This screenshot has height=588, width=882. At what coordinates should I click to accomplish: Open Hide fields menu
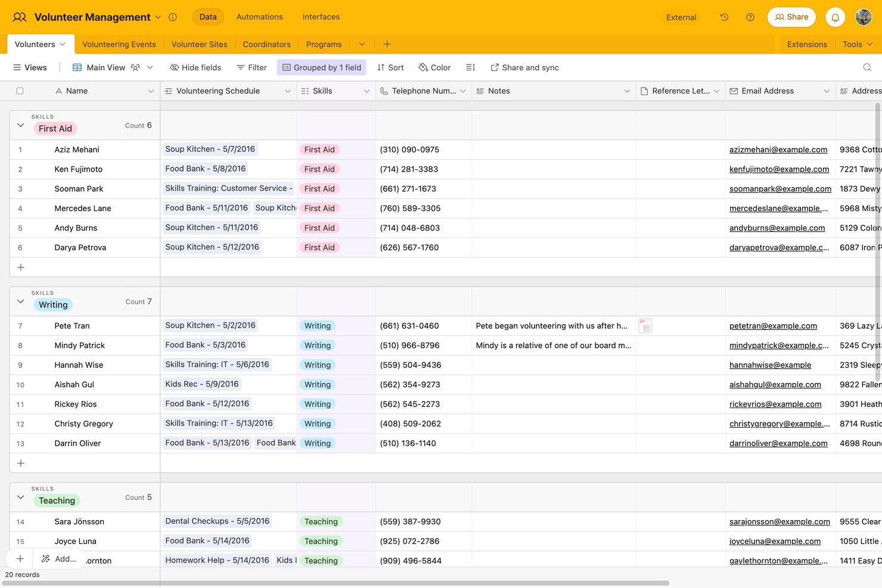point(195,67)
